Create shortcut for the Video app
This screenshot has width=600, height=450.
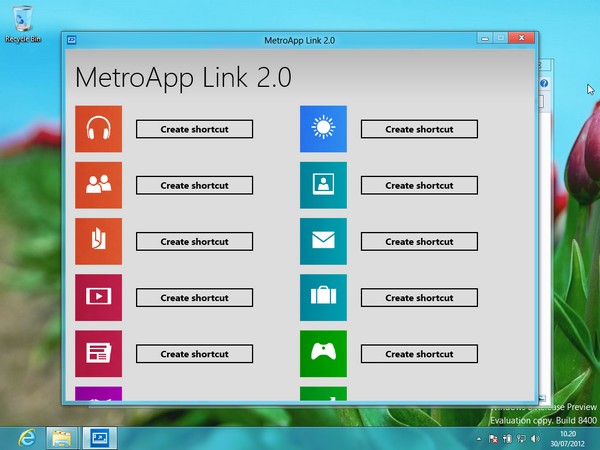click(x=194, y=298)
